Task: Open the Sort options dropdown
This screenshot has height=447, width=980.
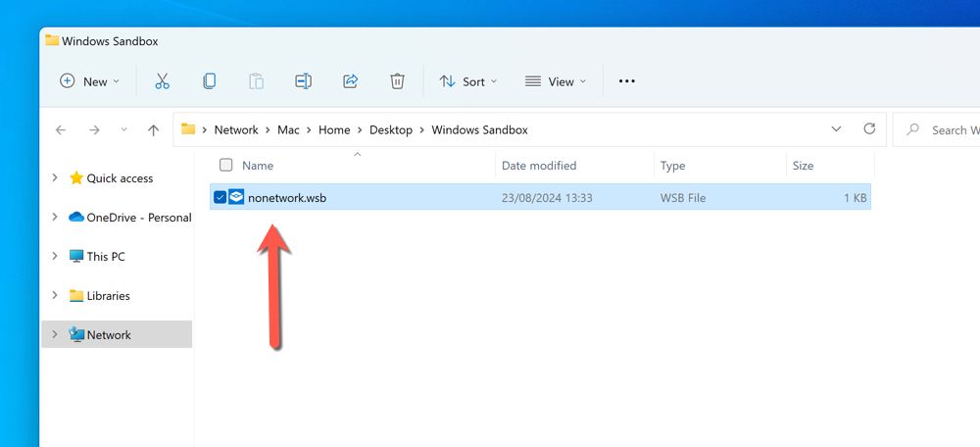Action: [468, 81]
